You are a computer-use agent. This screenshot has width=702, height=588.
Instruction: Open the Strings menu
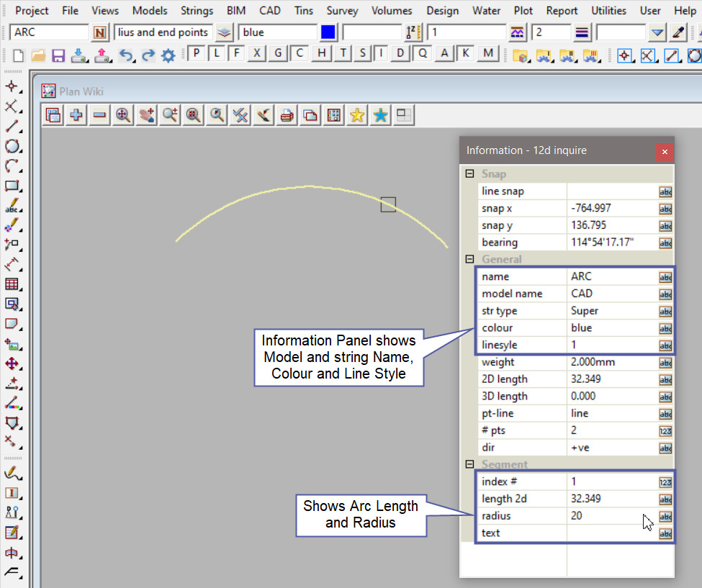(197, 11)
